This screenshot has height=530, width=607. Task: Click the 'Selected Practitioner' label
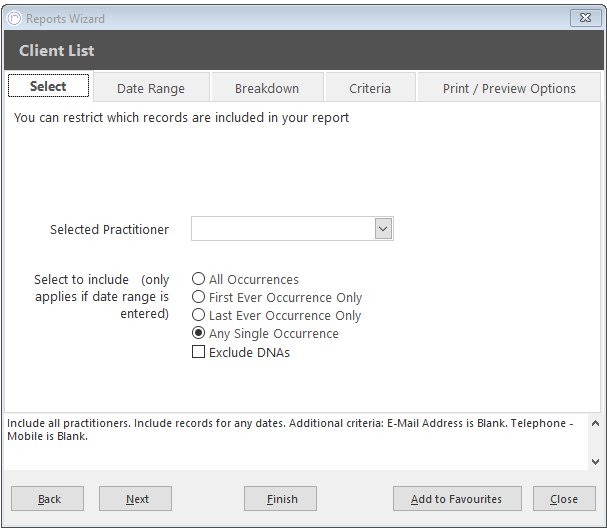point(110,229)
